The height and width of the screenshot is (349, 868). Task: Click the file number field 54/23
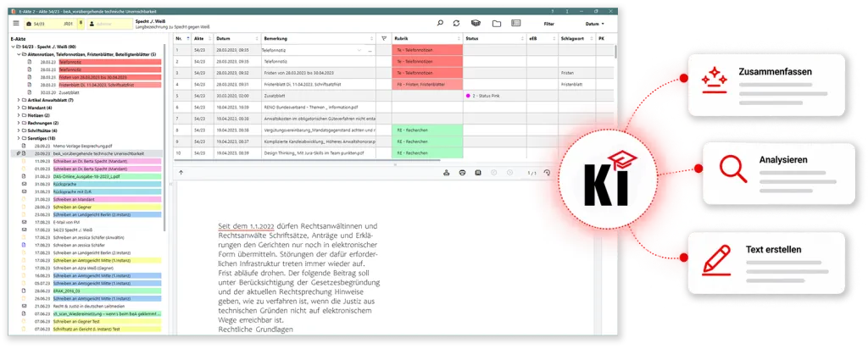click(x=50, y=24)
